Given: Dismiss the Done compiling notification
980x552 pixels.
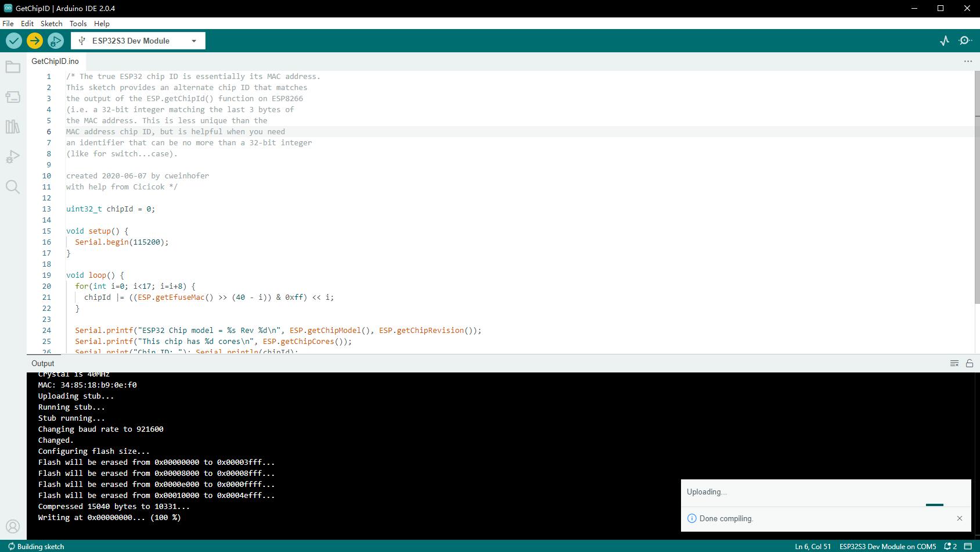Looking at the screenshot, I should point(959,518).
